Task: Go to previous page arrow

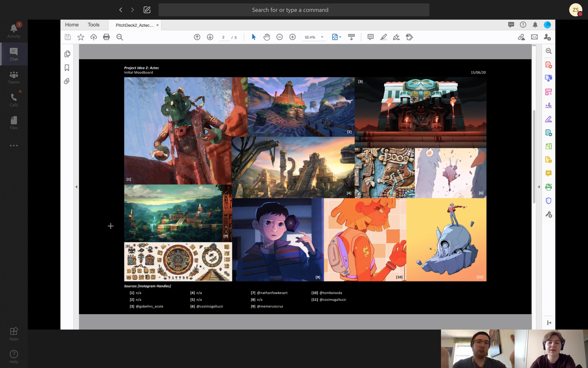Action: point(197,37)
